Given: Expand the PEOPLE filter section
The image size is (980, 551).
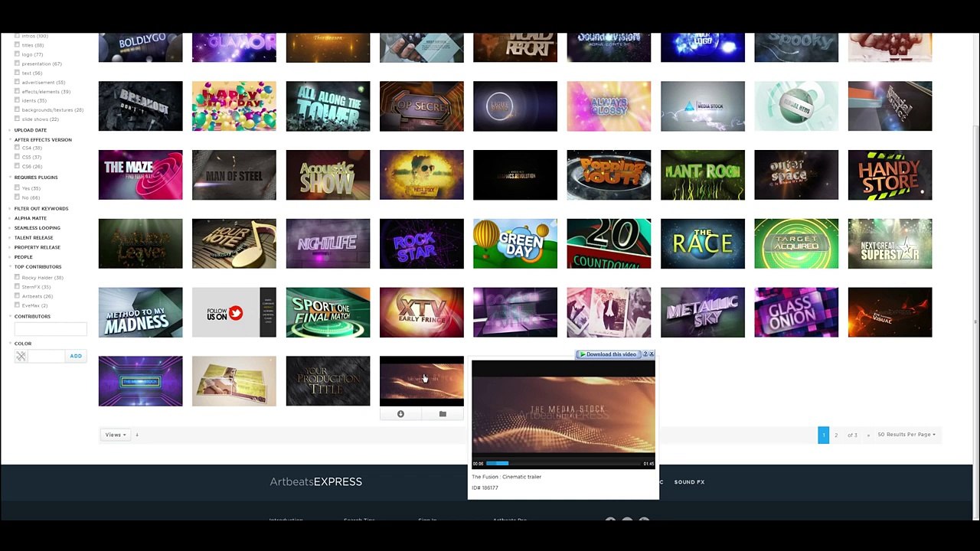Looking at the screenshot, I should coord(24,257).
